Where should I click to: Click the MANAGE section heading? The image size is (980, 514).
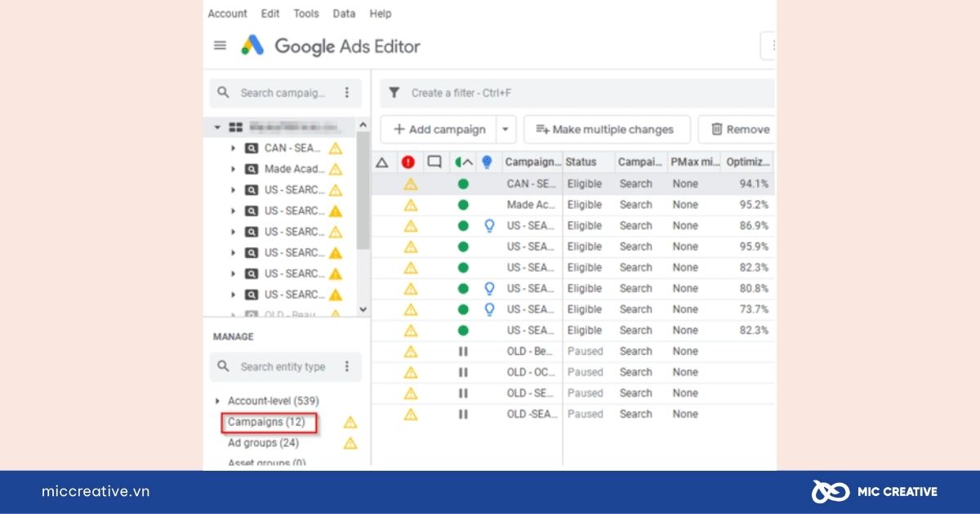[x=234, y=337]
